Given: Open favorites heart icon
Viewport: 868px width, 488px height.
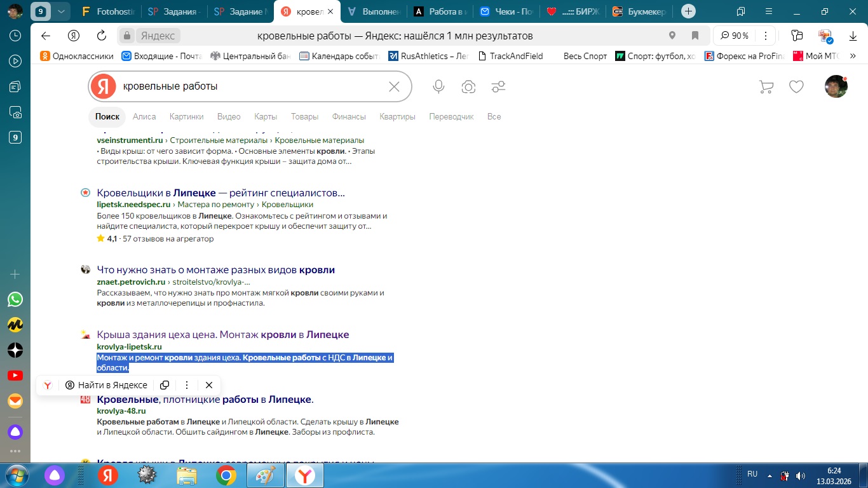Looking at the screenshot, I should pos(796,86).
